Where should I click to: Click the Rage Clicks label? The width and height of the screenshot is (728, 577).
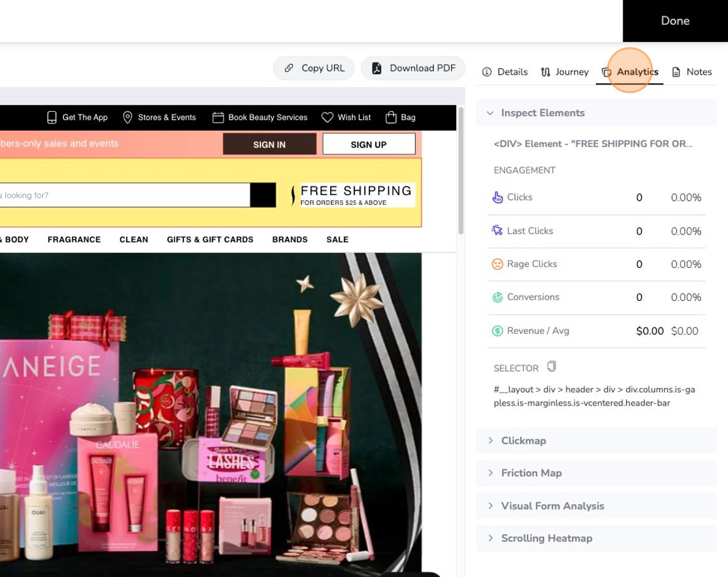(532, 264)
